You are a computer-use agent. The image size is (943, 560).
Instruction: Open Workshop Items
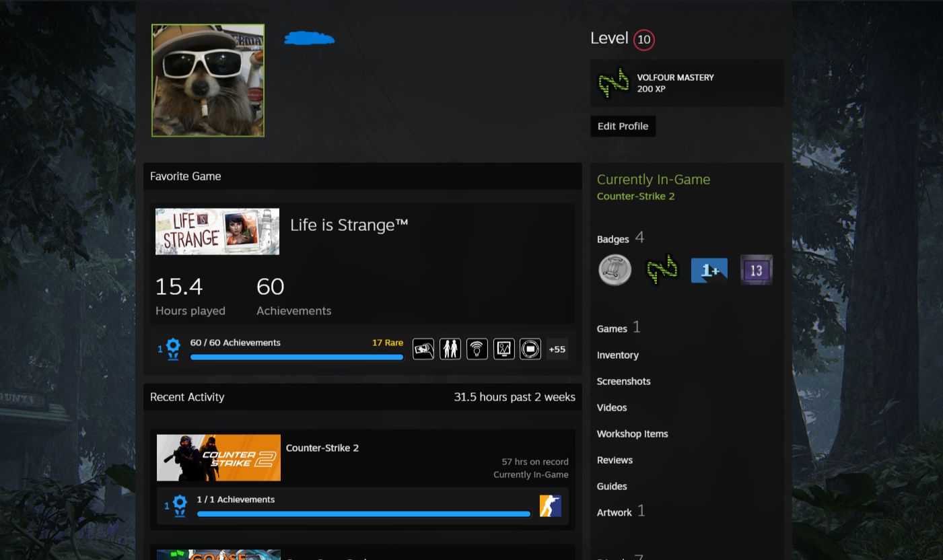tap(633, 433)
